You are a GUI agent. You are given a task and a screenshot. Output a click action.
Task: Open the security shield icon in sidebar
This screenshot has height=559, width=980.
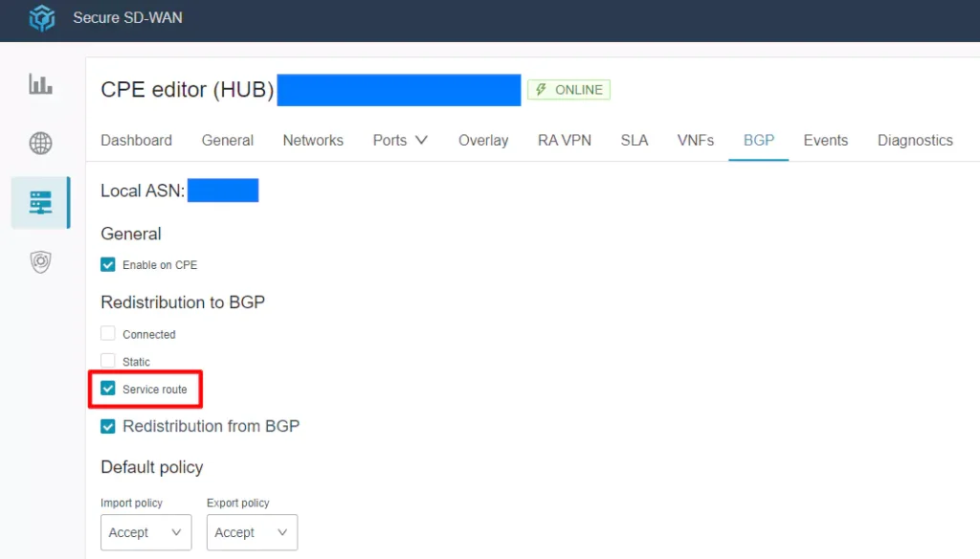point(40,261)
